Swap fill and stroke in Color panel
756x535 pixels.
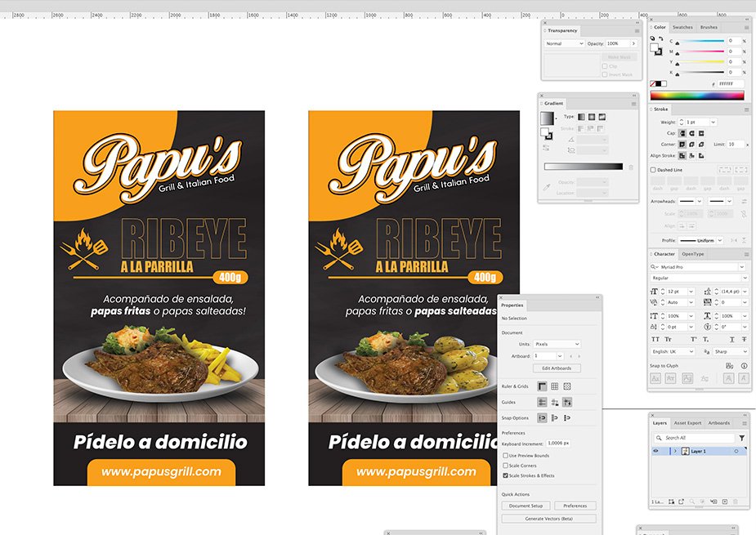[664, 38]
